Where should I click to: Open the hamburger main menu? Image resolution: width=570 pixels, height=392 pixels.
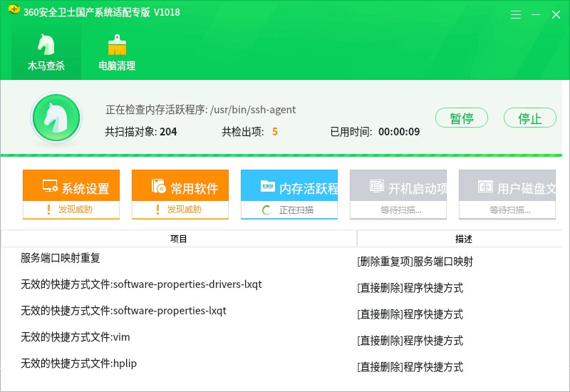(515, 14)
